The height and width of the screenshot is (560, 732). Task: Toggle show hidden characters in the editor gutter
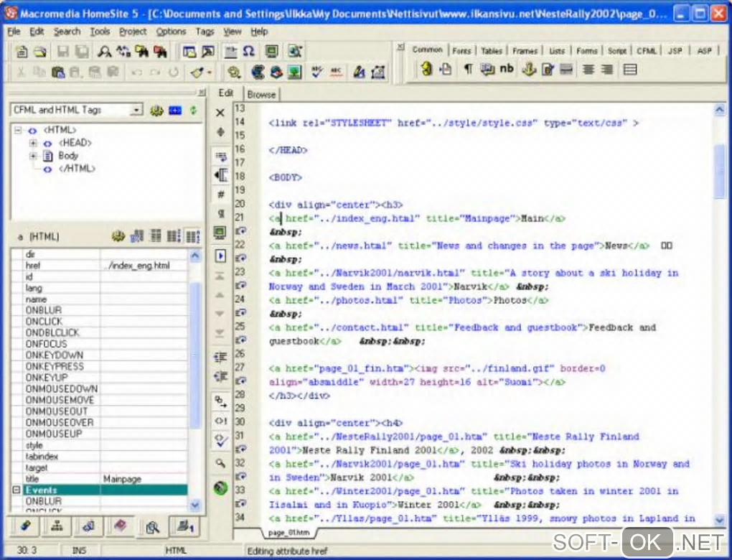220,214
